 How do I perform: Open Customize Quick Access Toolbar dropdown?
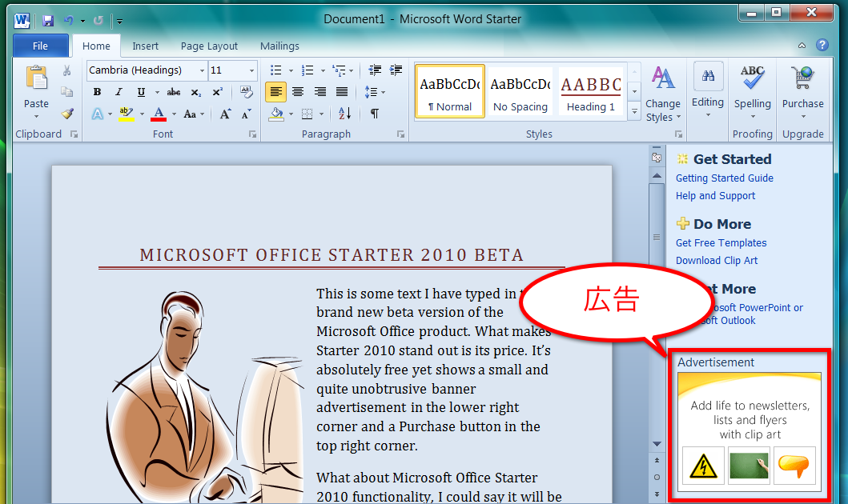[119, 22]
